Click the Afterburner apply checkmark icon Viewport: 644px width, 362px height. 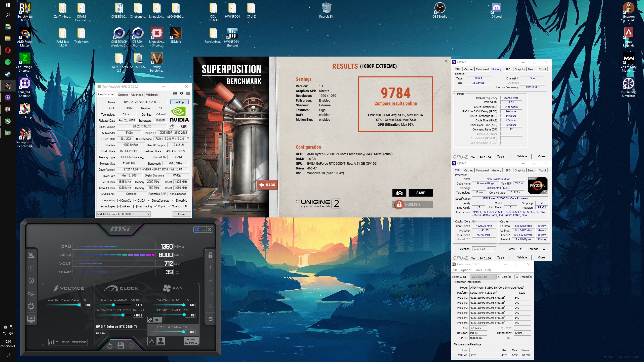coord(131,346)
